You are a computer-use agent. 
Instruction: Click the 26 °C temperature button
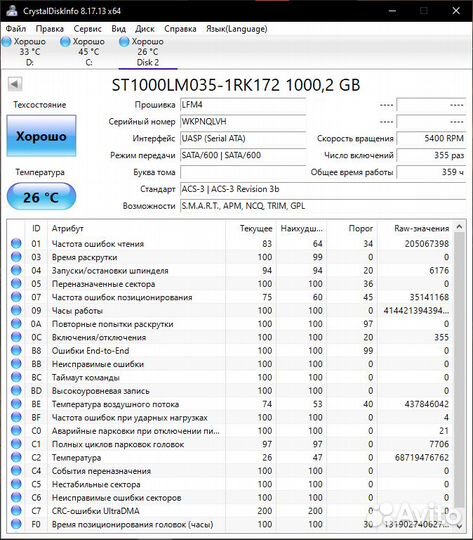[x=41, y=197]
